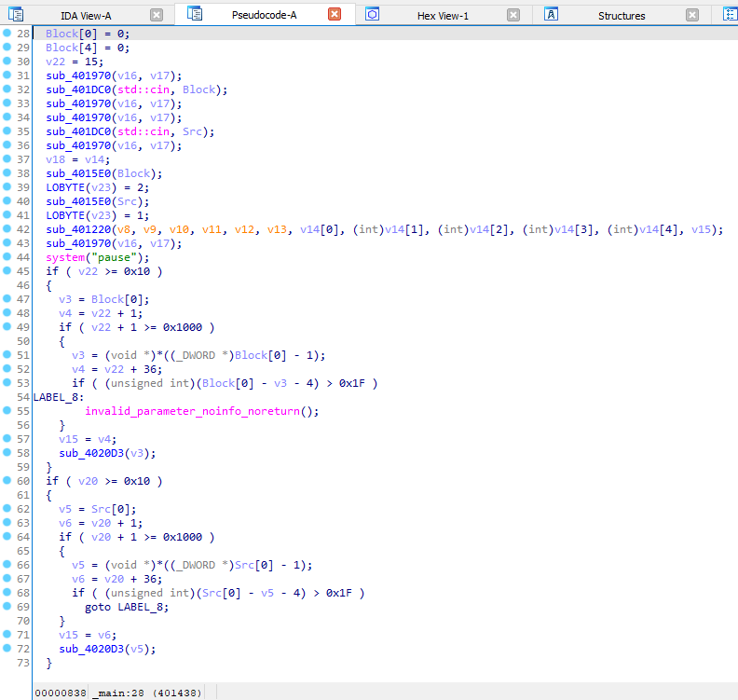Image resolution: width=738 pixels, height=700 pixels.
Task: Click std::cin on line 35
Action: point(143,131)
